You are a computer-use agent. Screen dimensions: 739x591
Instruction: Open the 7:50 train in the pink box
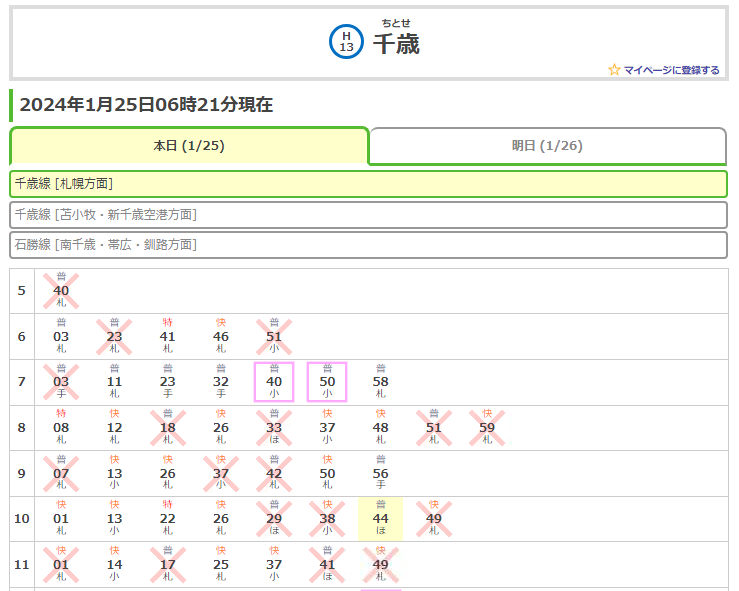[327, 382]
